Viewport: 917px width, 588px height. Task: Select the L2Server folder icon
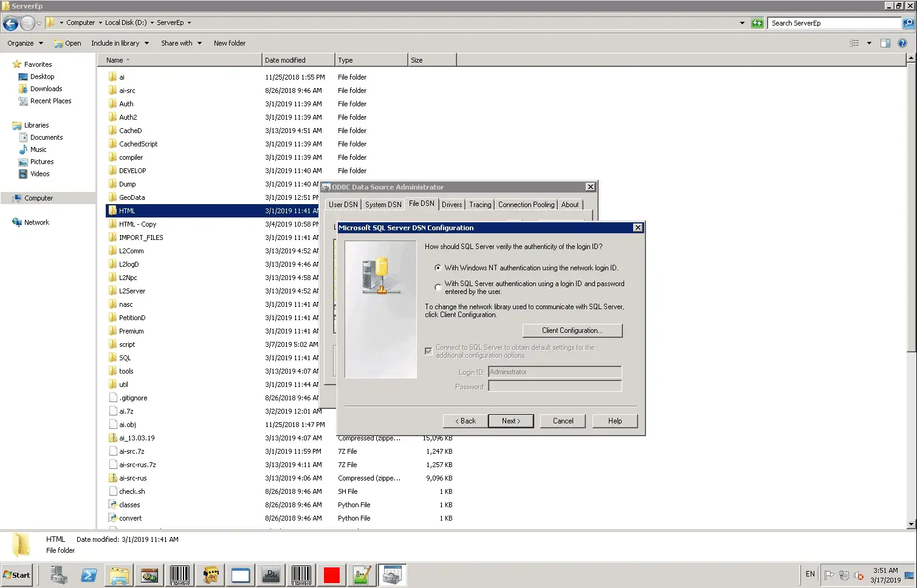coord(113,291)
